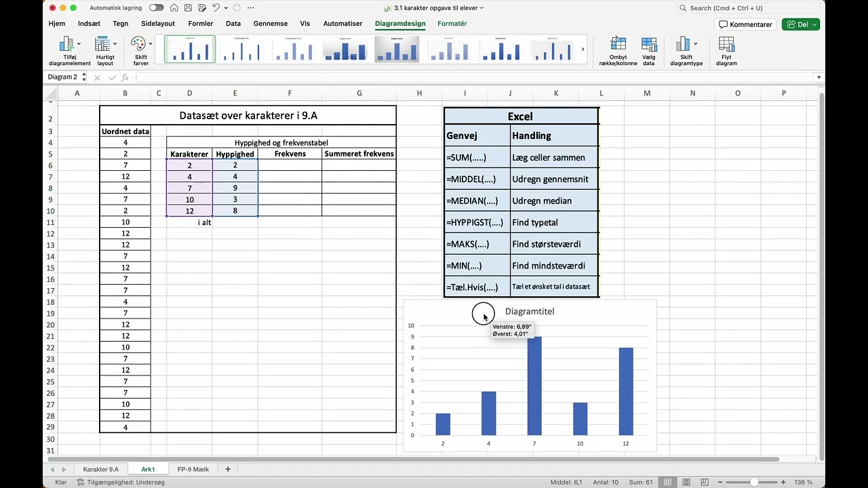Open the Formler ribbon tab

pyautogui.click(x=201, y=24)
